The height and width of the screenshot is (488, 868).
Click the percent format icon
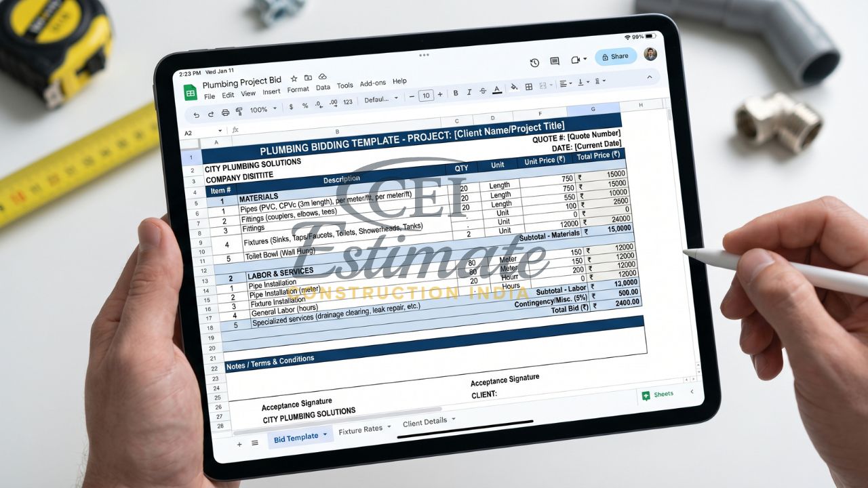pos(304,104)
